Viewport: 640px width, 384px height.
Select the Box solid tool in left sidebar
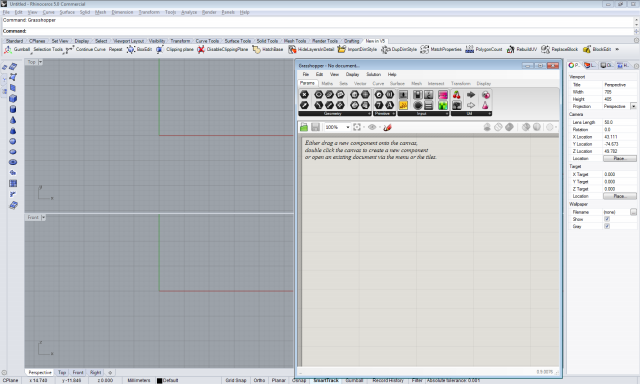(x=13, y=98)
